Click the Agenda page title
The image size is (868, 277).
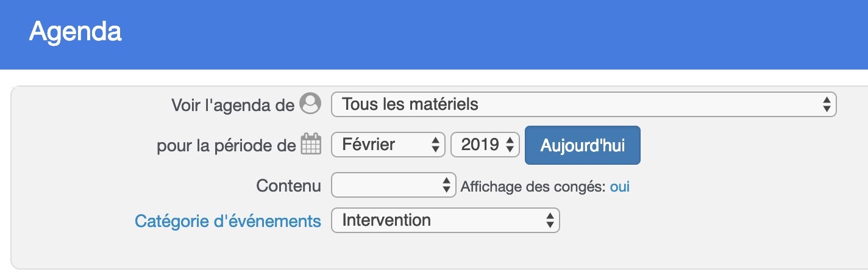76,31
